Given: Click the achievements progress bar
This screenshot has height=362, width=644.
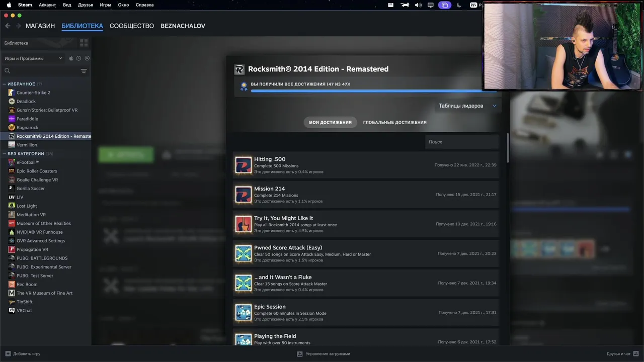Looking at the screenshot, I should pos(374,91).
